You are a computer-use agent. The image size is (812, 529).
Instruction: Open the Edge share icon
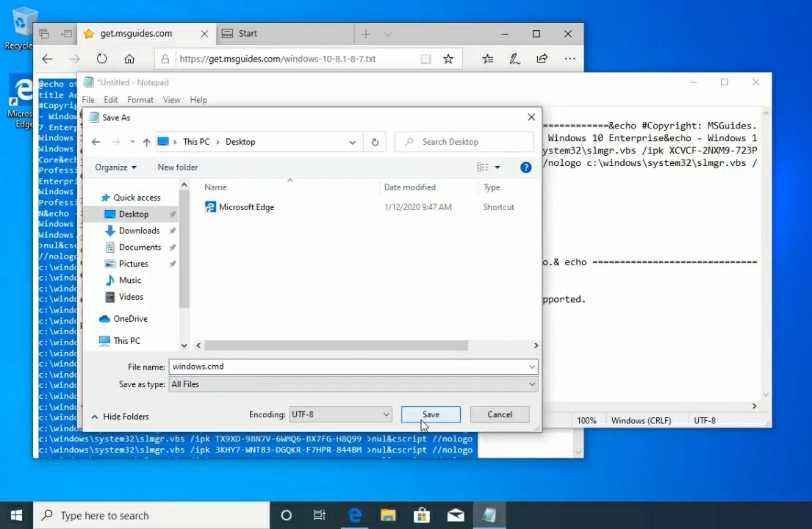pyautogui.click(x=542, y=59)
